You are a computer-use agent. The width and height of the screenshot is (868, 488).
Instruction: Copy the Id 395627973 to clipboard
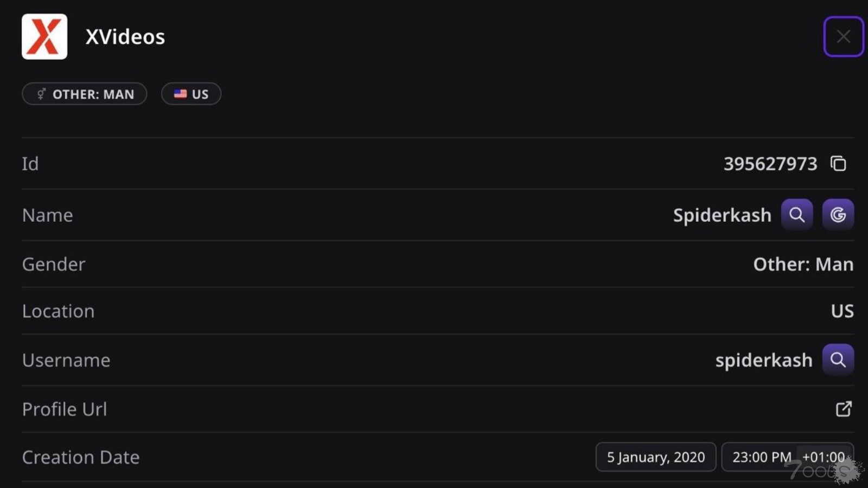tap(838, 163)
